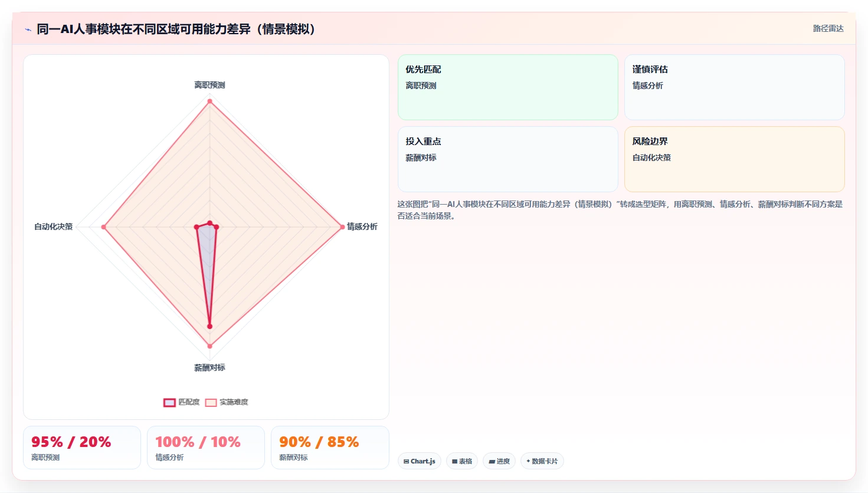Click the 情感分析 radar axis label
The height and width of the screenshot is (493, 868).
362,226
